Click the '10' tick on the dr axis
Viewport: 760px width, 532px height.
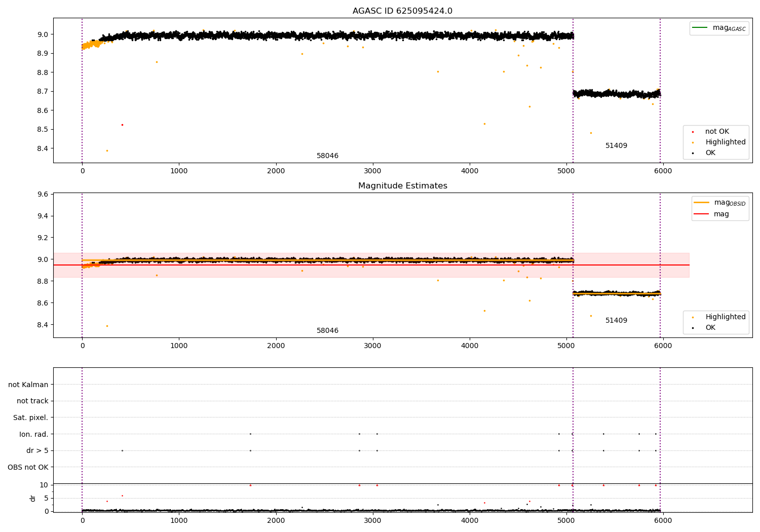[44, 485]
